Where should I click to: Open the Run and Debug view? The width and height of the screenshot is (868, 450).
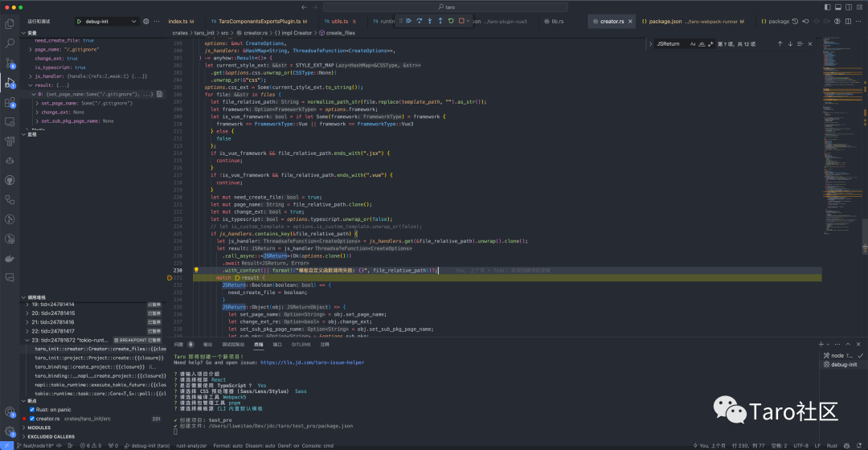pyautogui.click(x=10, y=83)
